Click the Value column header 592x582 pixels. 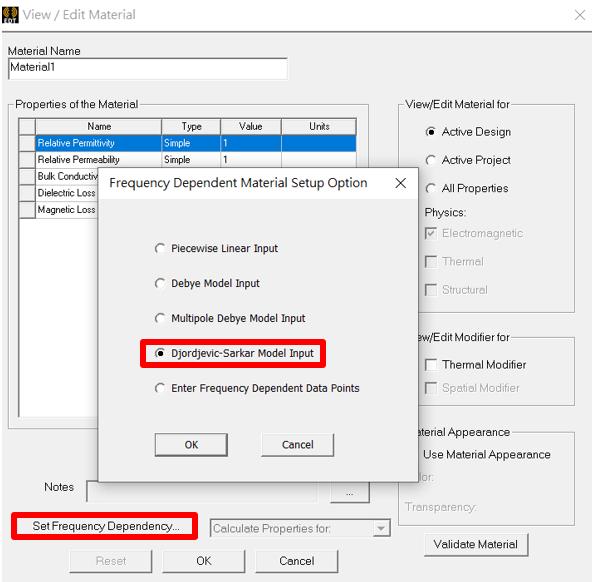coord(251,126)
